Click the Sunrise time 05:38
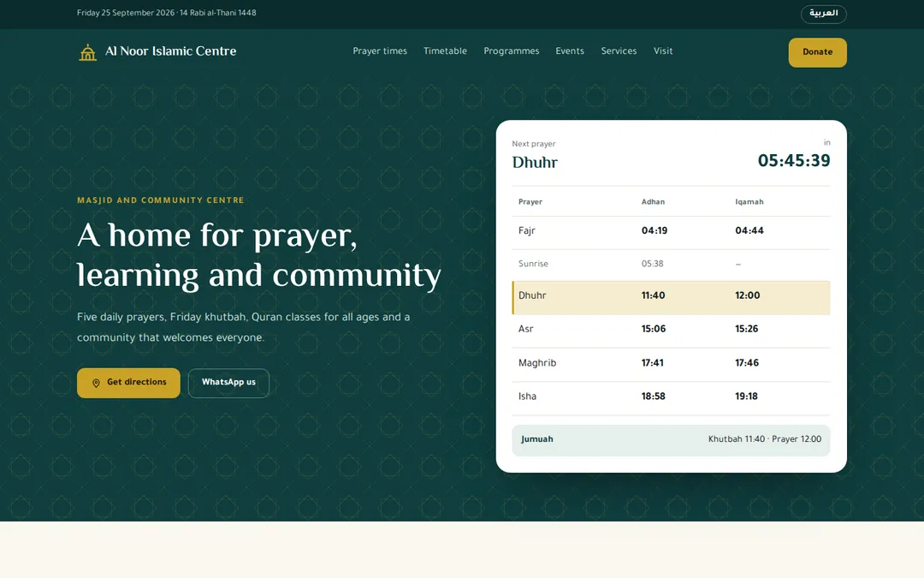 click(x=652, y=264)
